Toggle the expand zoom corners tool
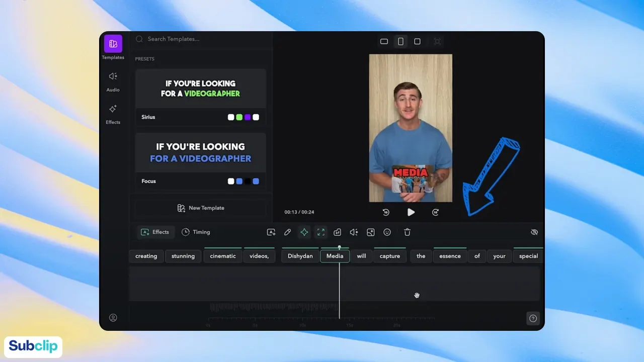This screenshot has height=362, width=644. tap(320, 232)
